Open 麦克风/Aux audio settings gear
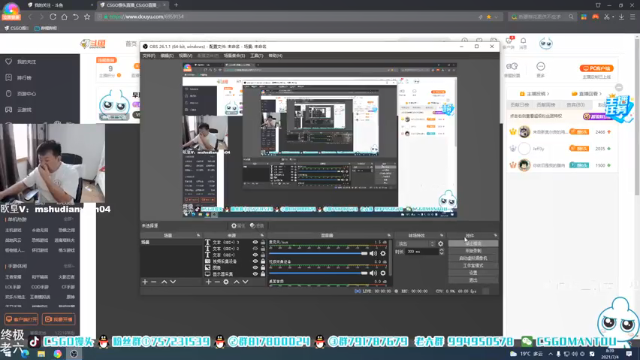Screen dimensions: 640x360 click(383, 253)
